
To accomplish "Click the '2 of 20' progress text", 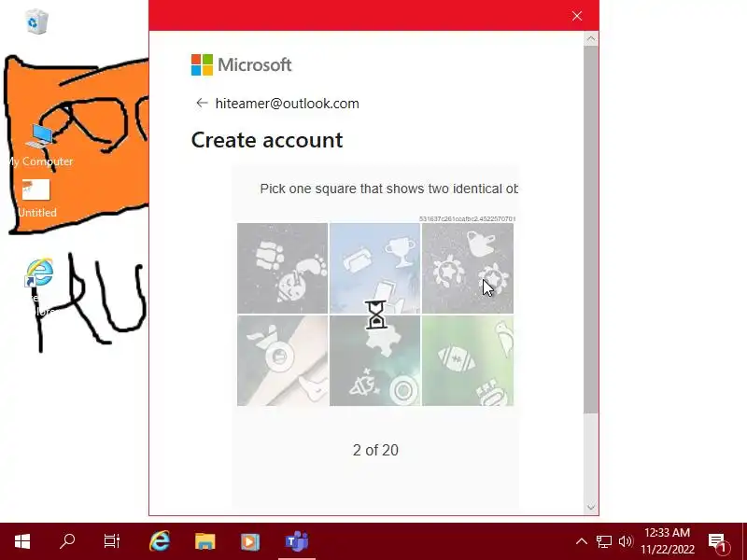I will point(375,450).
